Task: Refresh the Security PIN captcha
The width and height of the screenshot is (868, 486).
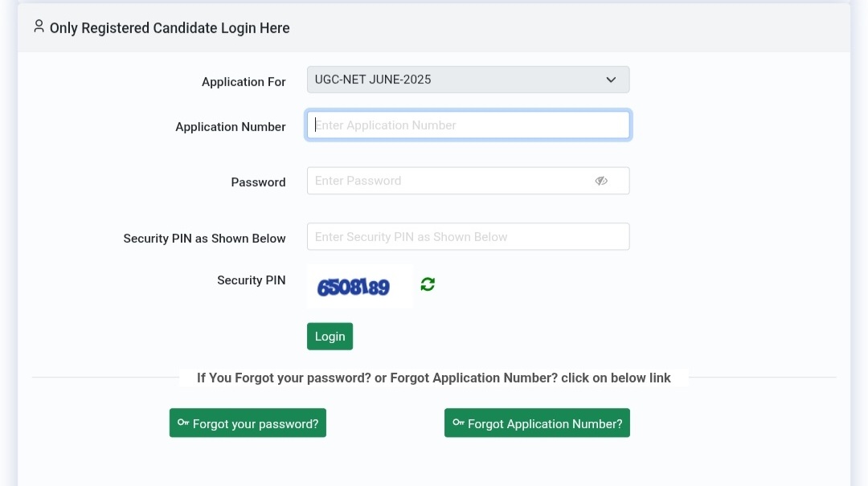Action: point(428,284)
